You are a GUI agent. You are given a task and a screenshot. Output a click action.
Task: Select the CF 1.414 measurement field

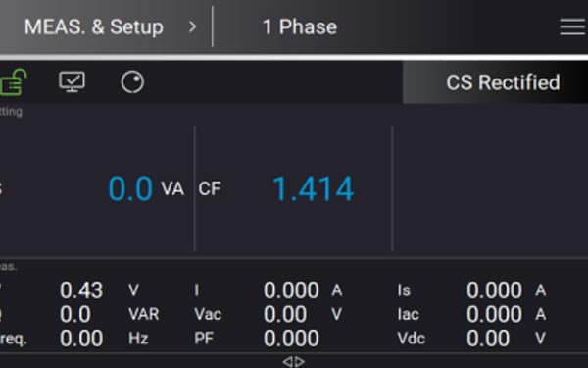point(294,188)
